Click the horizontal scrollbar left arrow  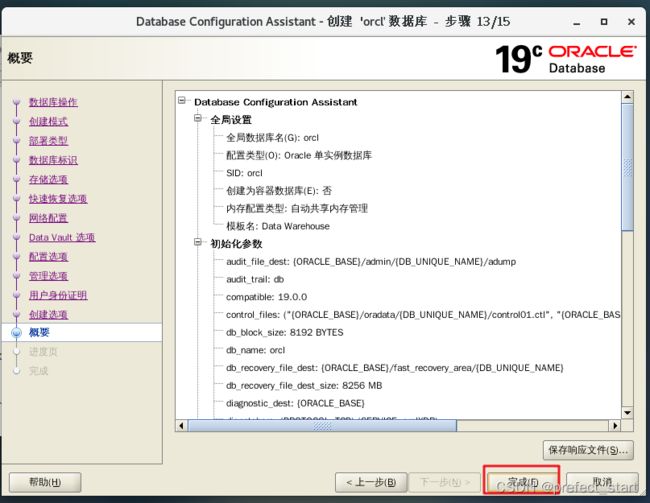click(x=181, y=425)
